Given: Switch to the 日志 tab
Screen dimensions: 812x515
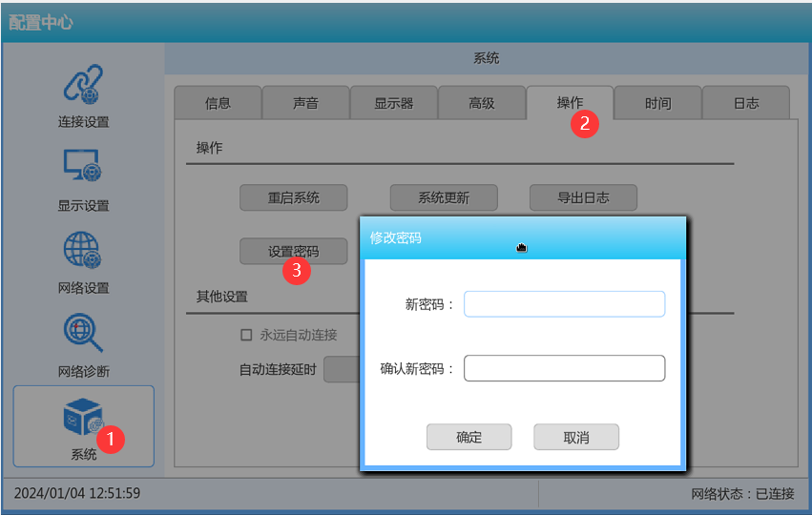Looking at the screenshot, I should tap(746, 103).
